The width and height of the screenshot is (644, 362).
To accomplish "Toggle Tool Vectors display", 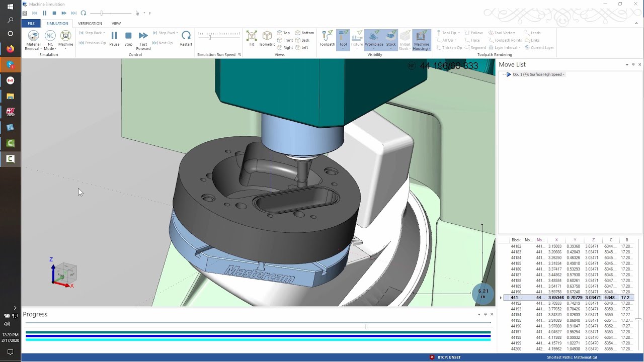I will point(502,33).
